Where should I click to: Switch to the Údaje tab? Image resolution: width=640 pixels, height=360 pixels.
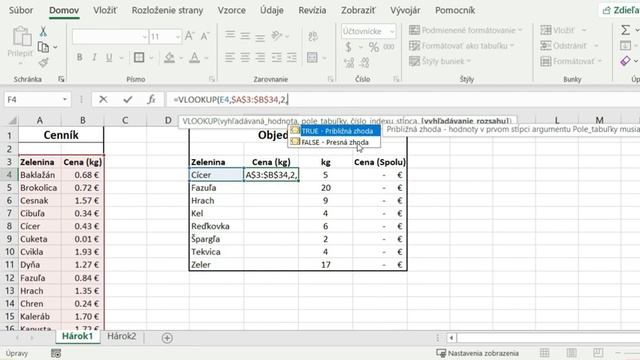click(x=272, y=10)
